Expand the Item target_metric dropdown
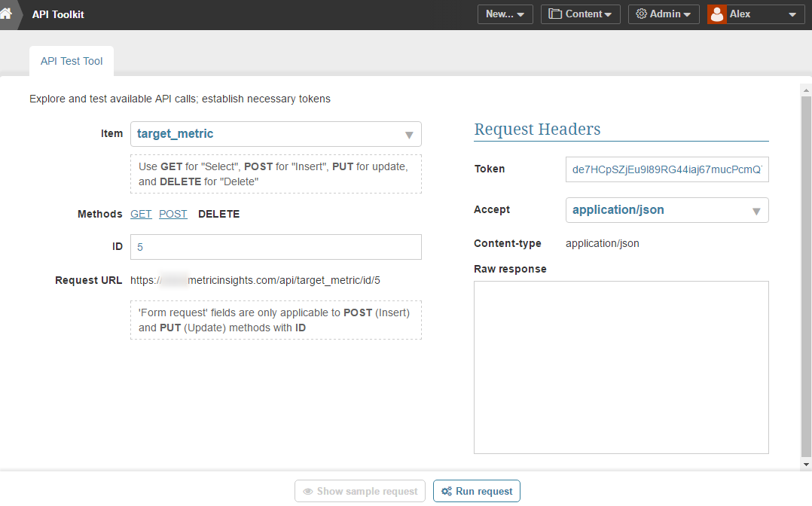812x506 pixels. pos(409,135)
